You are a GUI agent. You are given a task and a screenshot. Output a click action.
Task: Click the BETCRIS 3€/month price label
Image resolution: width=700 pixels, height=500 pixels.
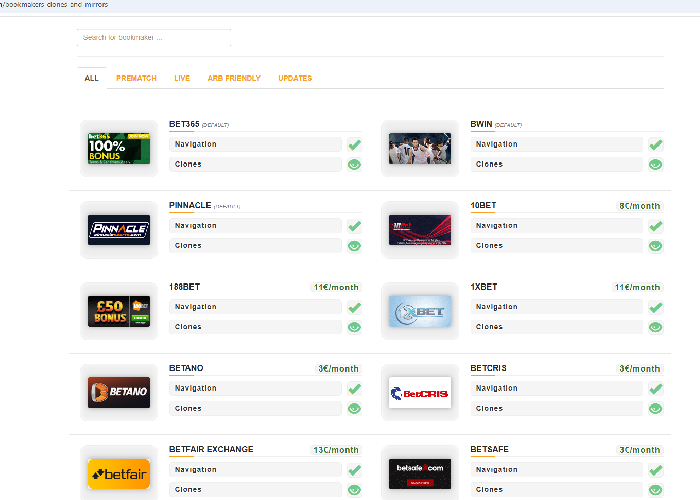tap(640, 369)
